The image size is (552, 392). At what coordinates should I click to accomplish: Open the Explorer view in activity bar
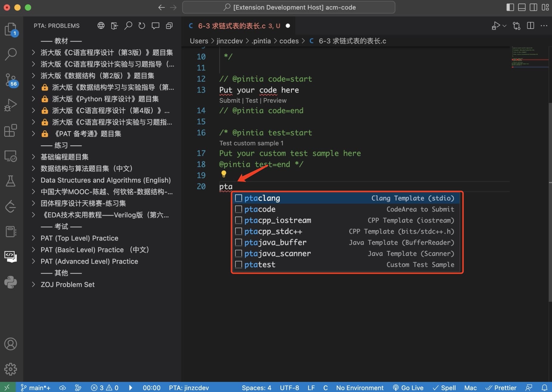[11, 29]
